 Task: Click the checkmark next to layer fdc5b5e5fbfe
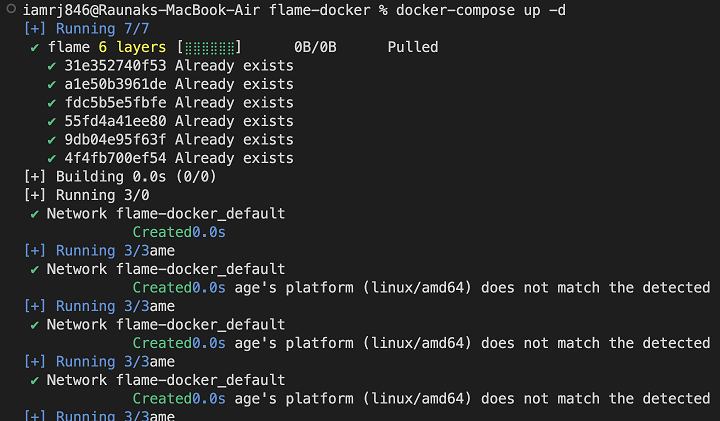tap(52, 103)
